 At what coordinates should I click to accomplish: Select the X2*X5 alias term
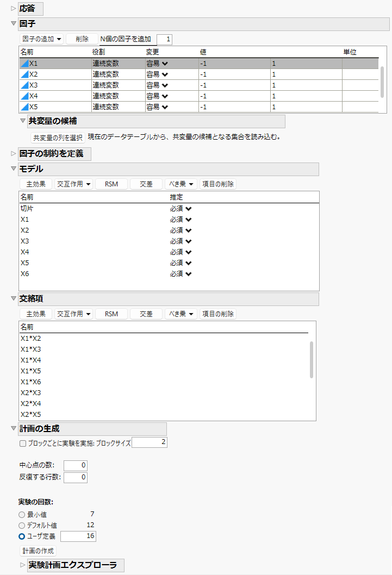(31, 414)
